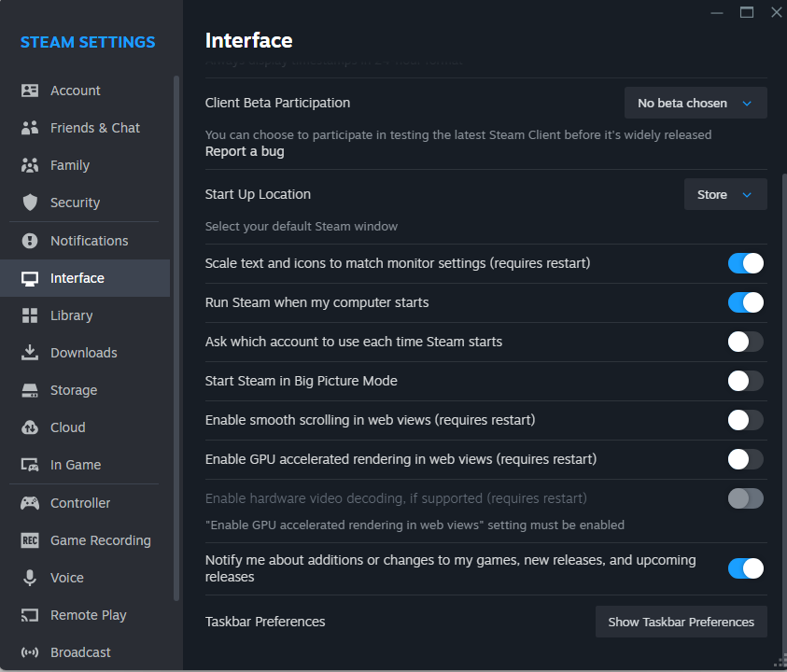Click the Notifications exclamation icon
This screenshot has height=672, width=787.
pos(30,241)
